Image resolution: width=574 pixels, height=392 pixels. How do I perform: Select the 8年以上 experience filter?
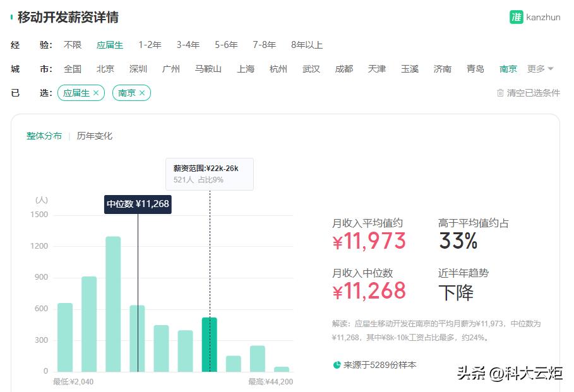pyautogui.click(x=307, y=45)
